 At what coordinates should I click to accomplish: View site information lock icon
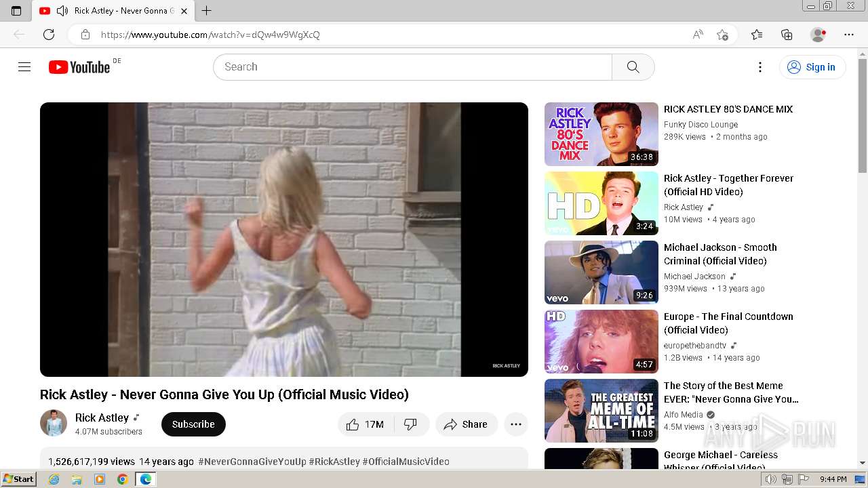tap(85, 35)
